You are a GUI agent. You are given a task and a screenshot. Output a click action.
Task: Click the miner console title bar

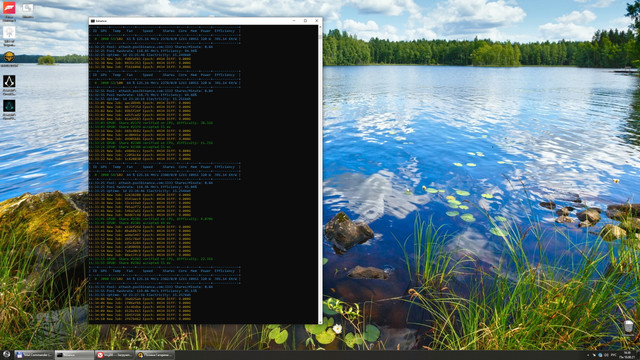205,20
